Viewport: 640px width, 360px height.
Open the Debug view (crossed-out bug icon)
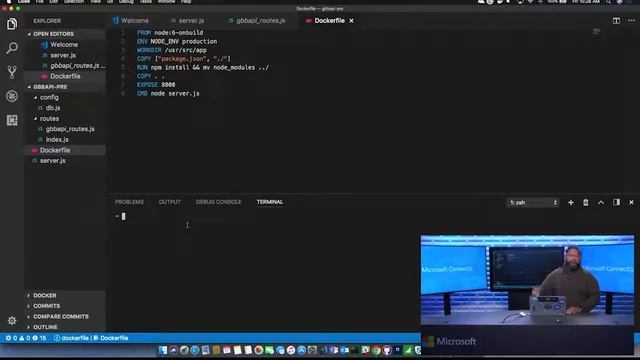point(12,96)
